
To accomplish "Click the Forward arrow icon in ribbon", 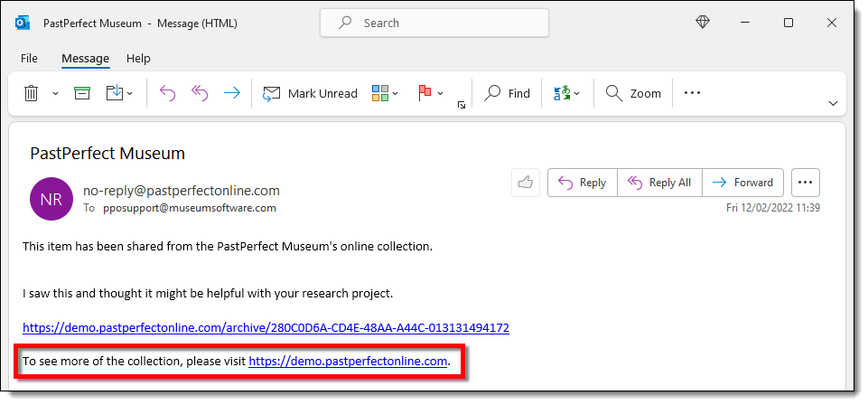I will click(232, 93).
